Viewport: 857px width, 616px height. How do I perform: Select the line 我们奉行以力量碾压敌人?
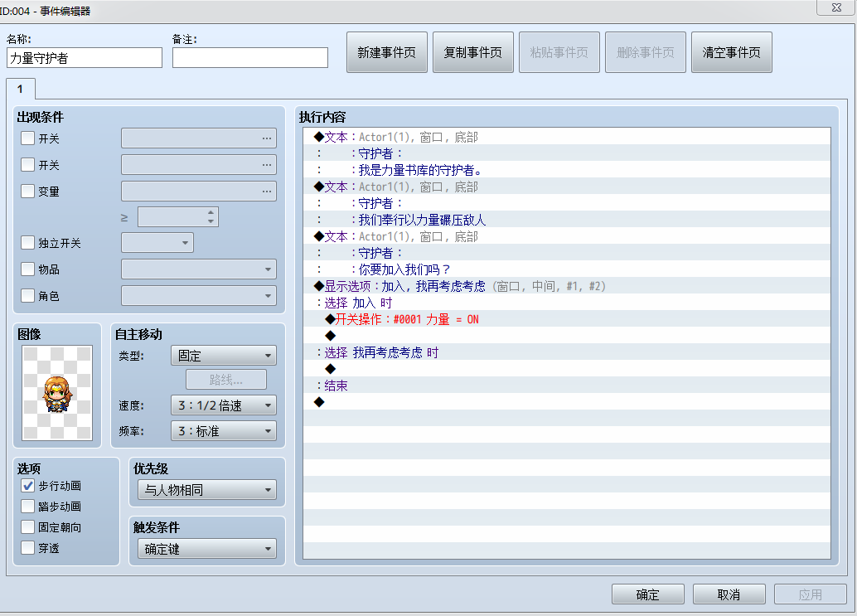[567, 220]
